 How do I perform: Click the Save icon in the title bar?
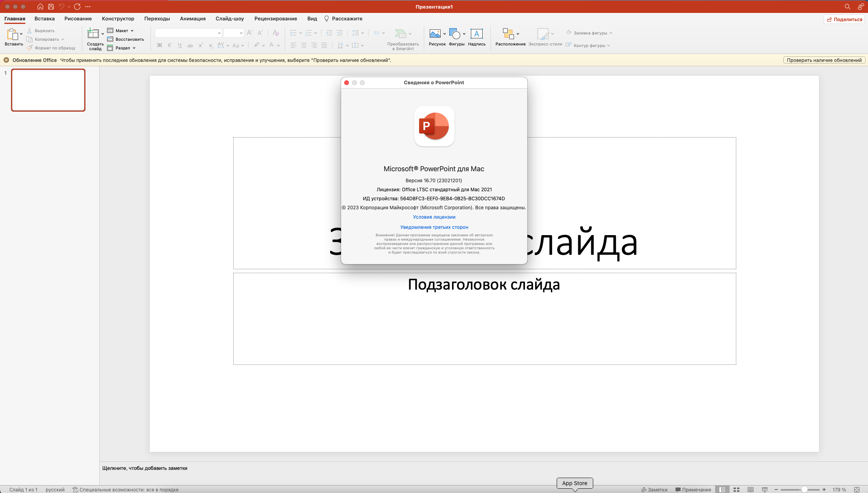[51, 7]
